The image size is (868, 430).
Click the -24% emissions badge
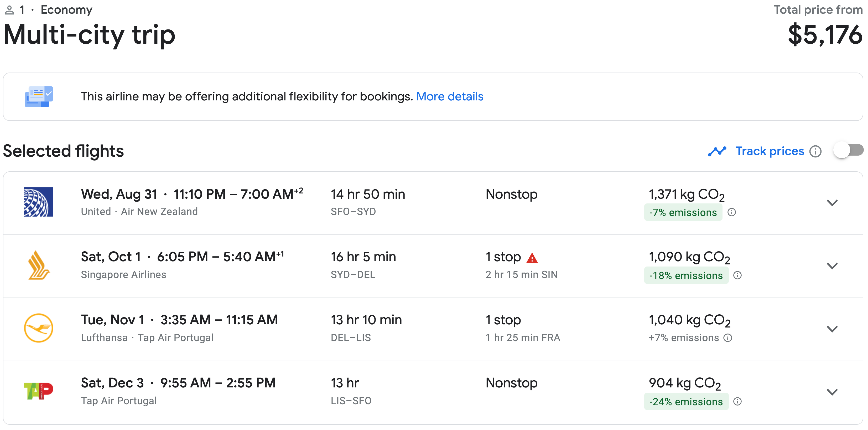(x=686, y=402)
